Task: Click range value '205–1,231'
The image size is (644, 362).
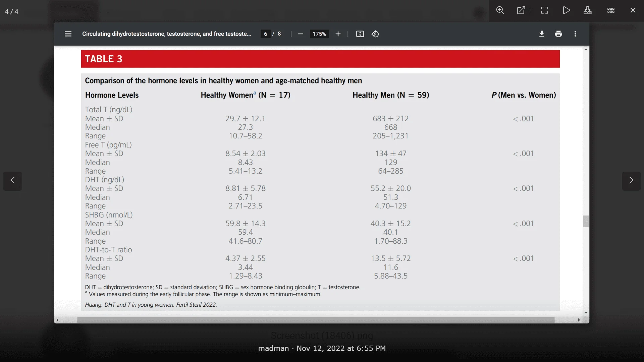Action: pyautogui.click(x=391, y=136)
